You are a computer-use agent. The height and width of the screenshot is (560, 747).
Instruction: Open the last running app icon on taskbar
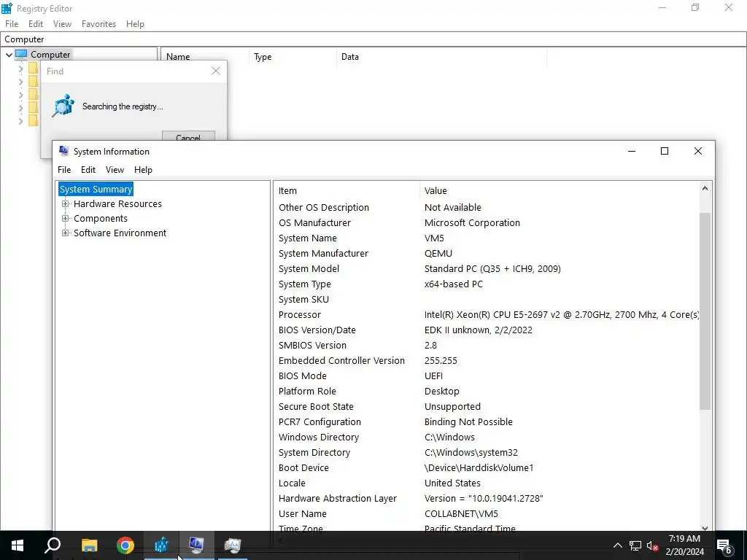233,545
